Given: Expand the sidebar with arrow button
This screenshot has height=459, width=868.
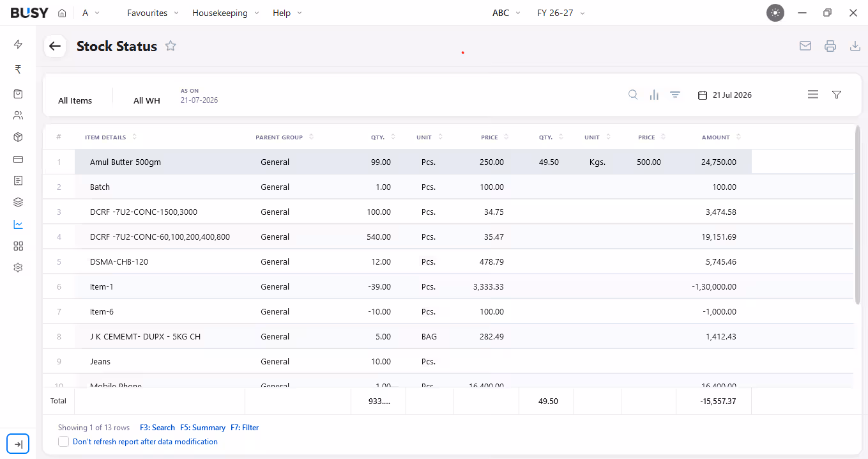Looking at the screenshot, I should coord(18,444).
